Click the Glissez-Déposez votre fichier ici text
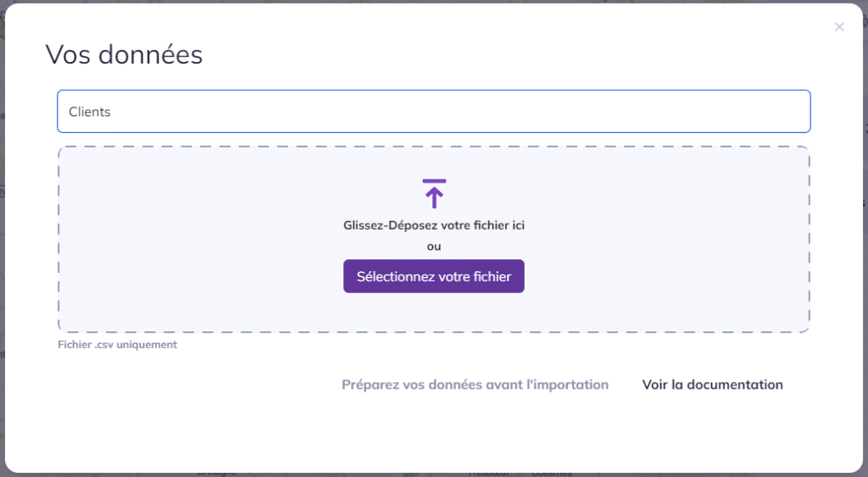The height and width of the screenshot is (477, 868). pos(434,225)
